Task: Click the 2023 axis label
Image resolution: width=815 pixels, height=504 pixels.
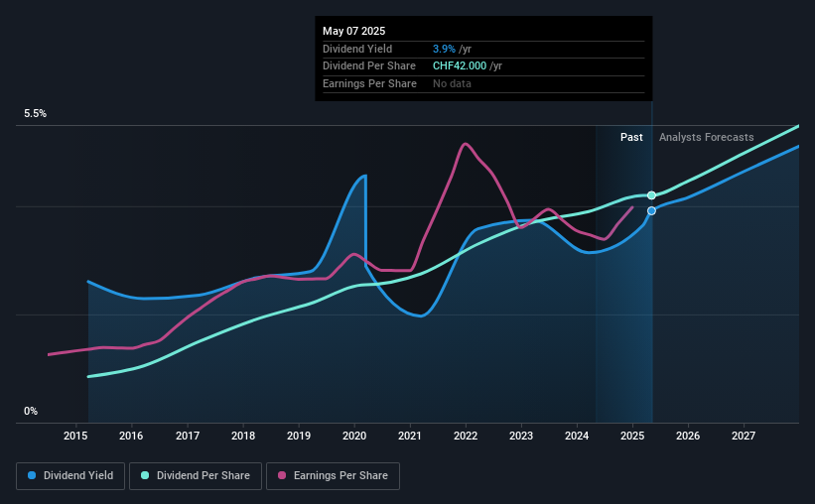Action: [x=521, y=436]
